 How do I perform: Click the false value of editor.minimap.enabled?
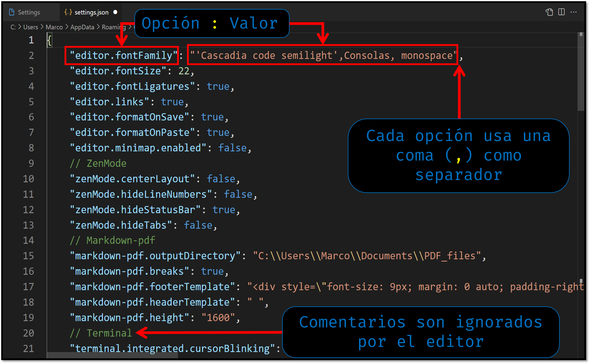[232, 148]
